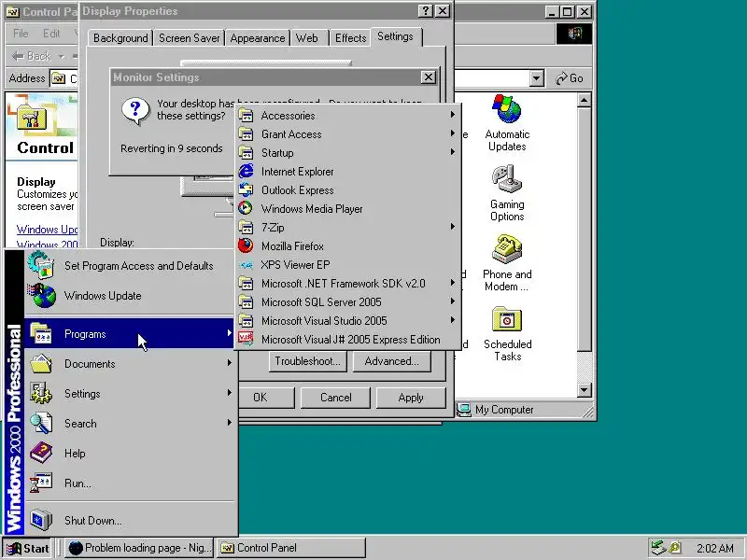
Task: Switch to Problem loading page taskbar button
Action: point(139,548)
